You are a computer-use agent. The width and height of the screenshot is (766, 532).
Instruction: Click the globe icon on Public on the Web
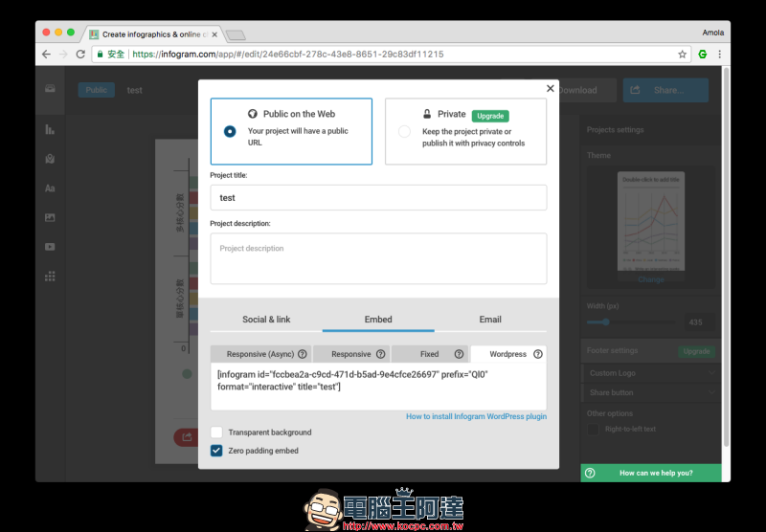(x=253, y=114)
